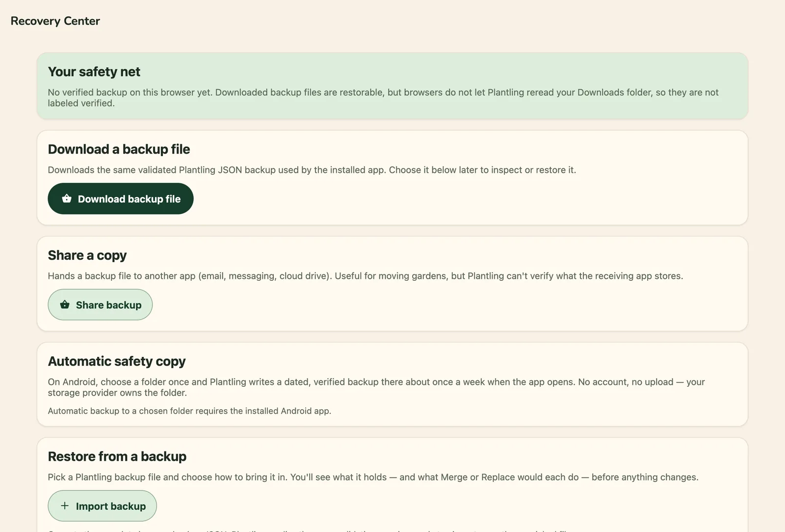Click the Share a copy heading
The image size is (785, 532).
(x=87, y=255)
